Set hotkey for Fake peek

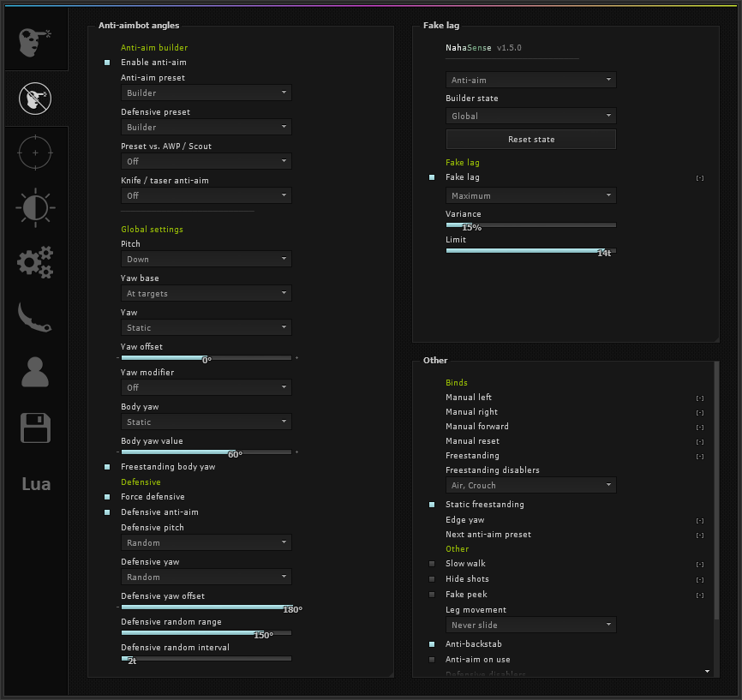(x=700, y=595)
